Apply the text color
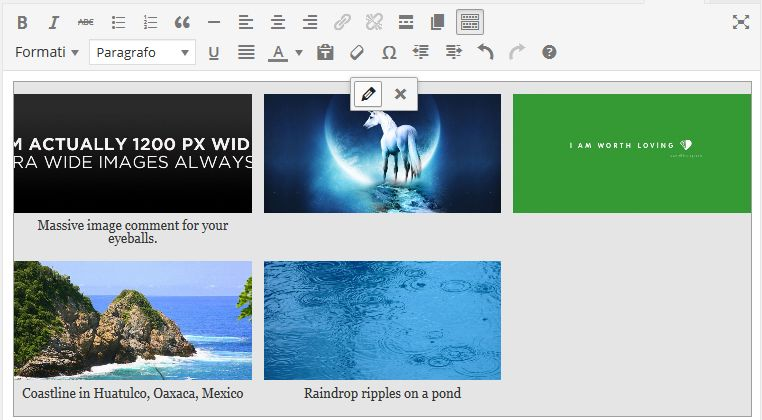Screen dimensions: 762x420 point(278,52)
